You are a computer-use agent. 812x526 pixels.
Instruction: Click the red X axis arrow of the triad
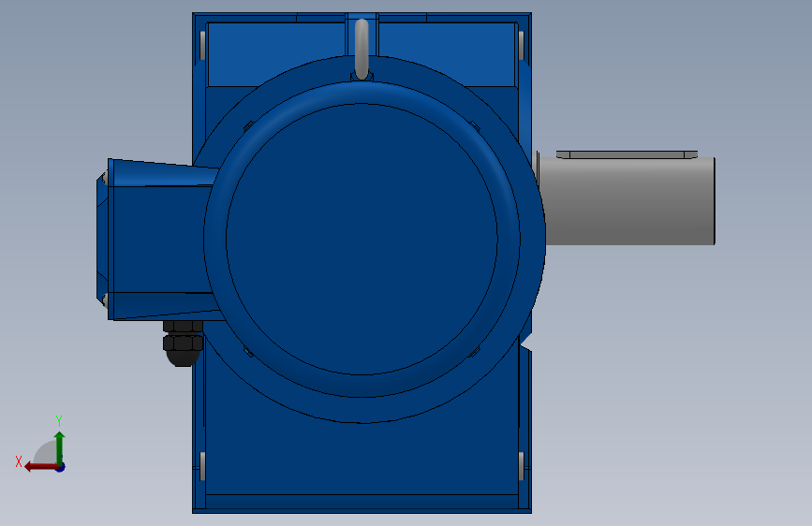[x=41, y=467]
